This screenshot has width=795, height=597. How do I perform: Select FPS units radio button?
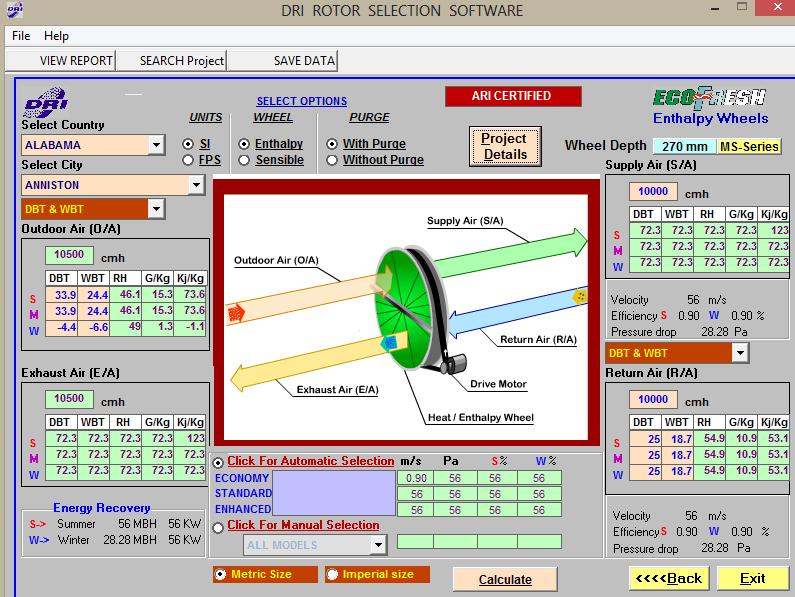tap(188, 160)
